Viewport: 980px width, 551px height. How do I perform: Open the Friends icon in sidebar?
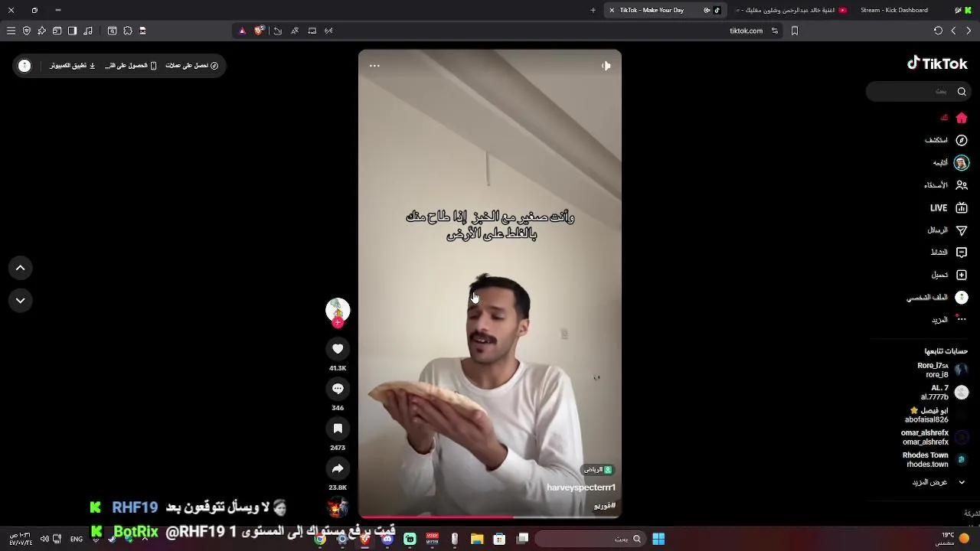tap(962, 185)
